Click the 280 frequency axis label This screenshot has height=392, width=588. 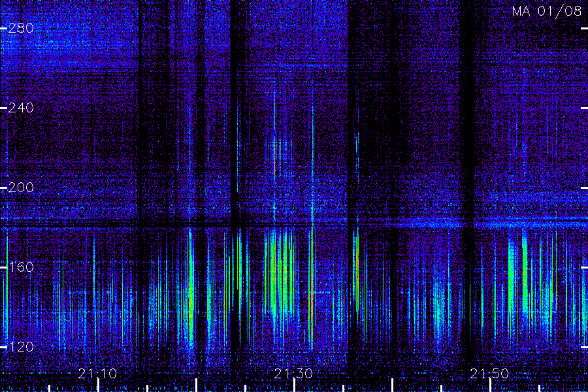click(21, 28)
